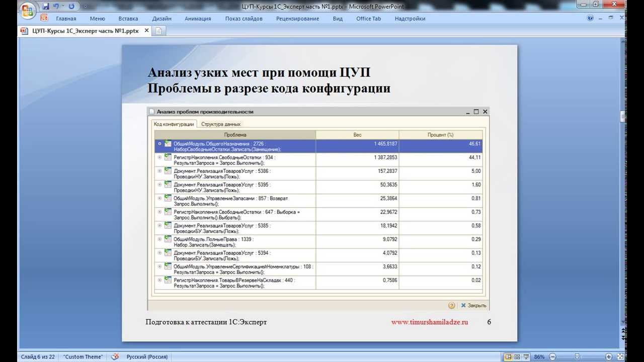This screenshot has width=644, height=362.
Task: Click the Office Tab icon beside Главная
Action: [x=44, y=18]
